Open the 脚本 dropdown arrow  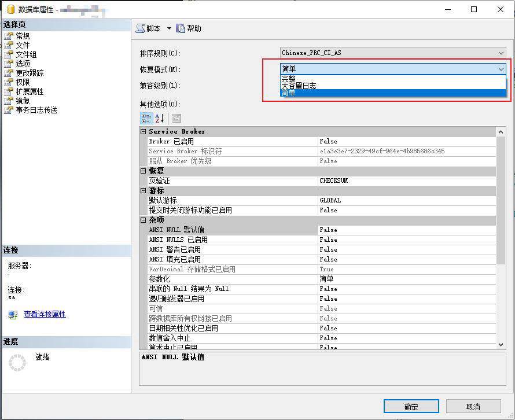point(169,28)
